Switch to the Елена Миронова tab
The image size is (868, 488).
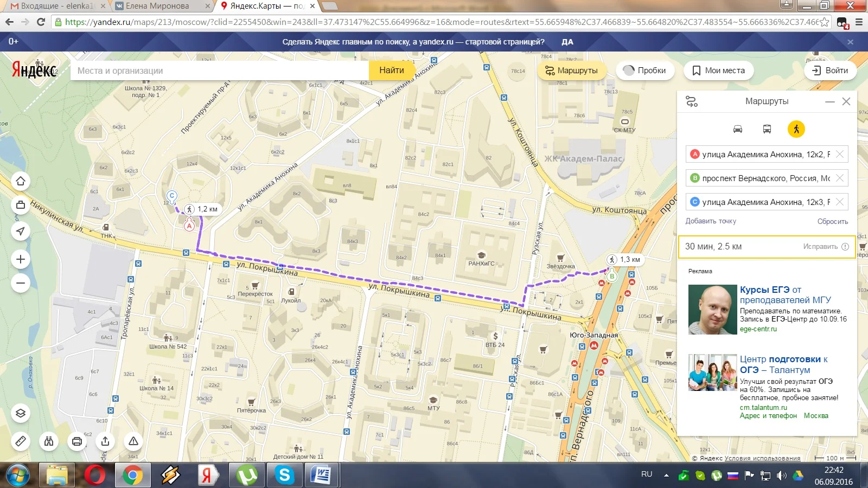[x=162, y=6]
